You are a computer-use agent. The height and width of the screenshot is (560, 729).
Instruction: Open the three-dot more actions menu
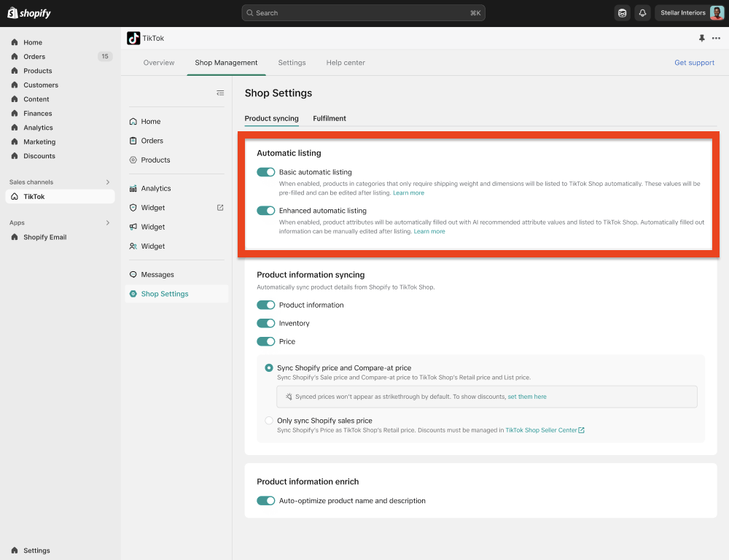[x=716, y=39]
